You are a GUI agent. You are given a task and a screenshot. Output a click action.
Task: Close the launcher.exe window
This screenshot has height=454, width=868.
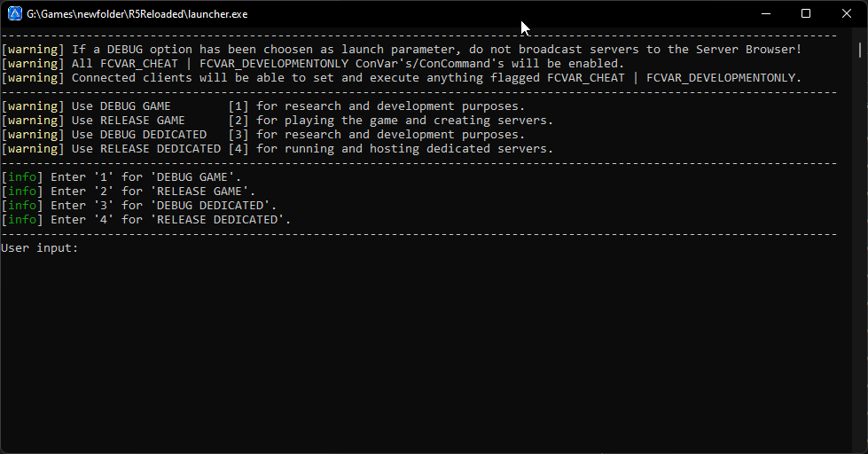click(x=847, y=13)
